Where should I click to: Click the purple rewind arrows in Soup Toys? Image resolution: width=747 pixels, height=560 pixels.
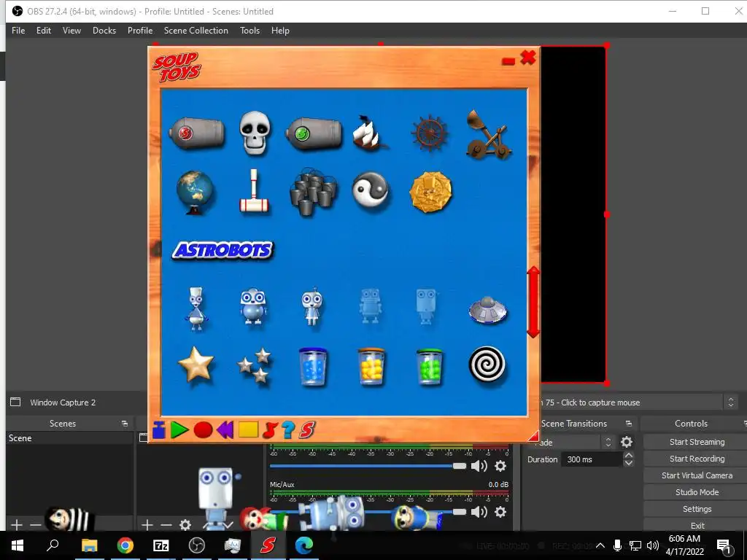(225, 430)
